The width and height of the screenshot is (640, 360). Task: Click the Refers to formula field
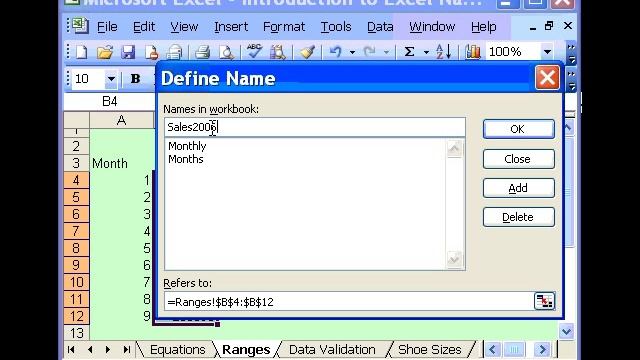click(x=349, y=302)
